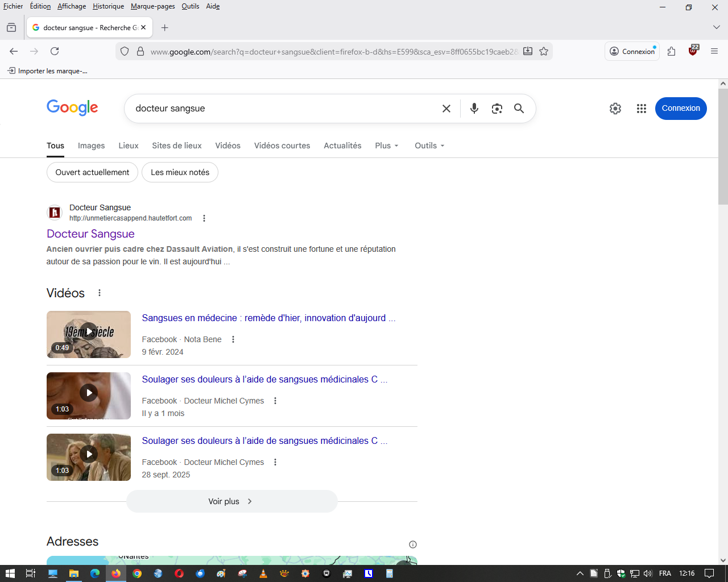Screen dimensions: 728x582
Task: Open options for the Nota Bene video
Action: [x=233, y=339]
